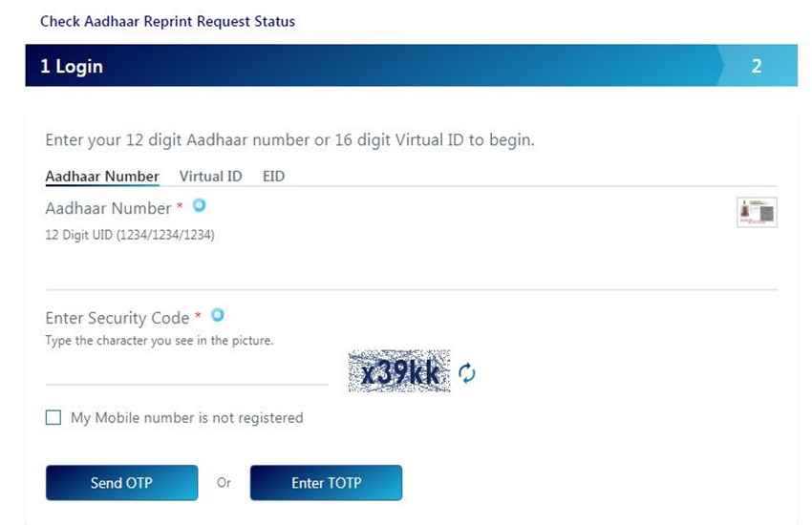The width and height of the screenshot is (812, 525).
Task: Click the captcha security code image
Action: [398, 372]
